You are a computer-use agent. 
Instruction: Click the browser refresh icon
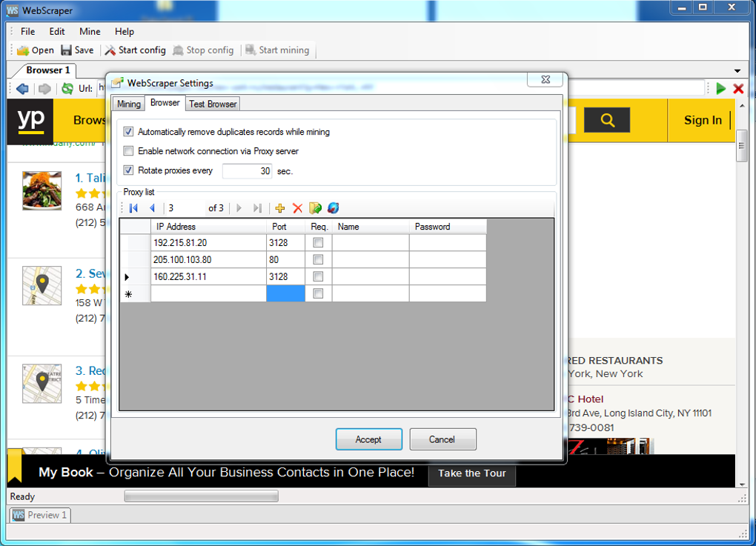[67, 88]
